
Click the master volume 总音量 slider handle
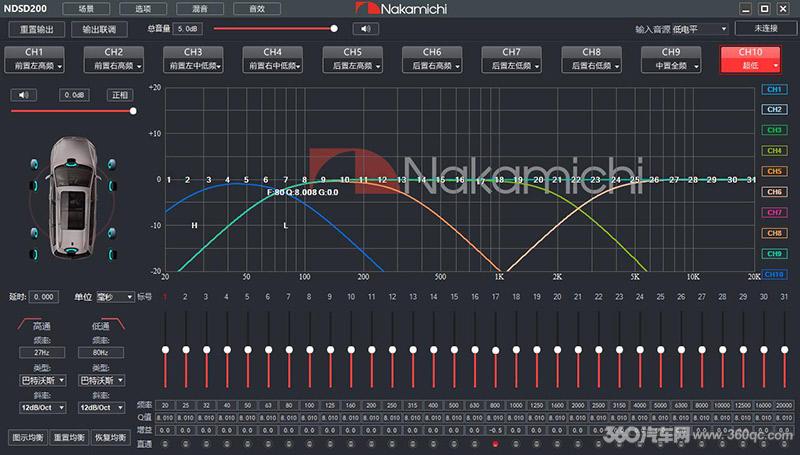(334, 29)
